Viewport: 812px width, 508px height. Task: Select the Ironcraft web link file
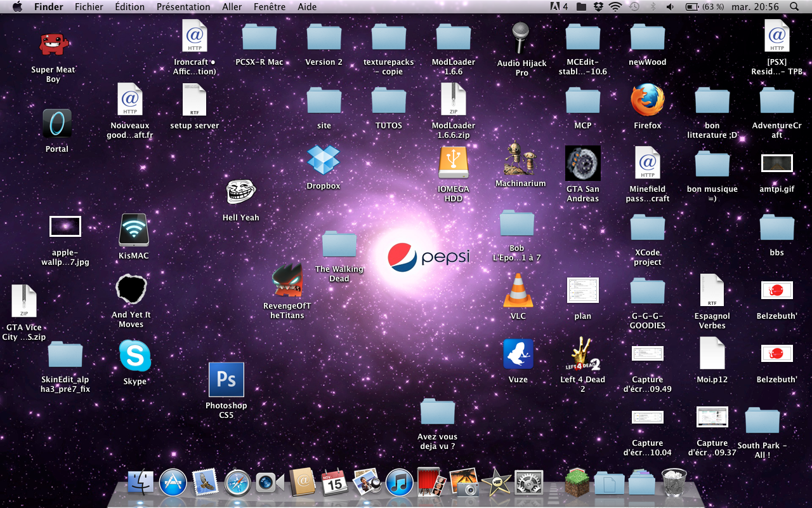[195, 36]
